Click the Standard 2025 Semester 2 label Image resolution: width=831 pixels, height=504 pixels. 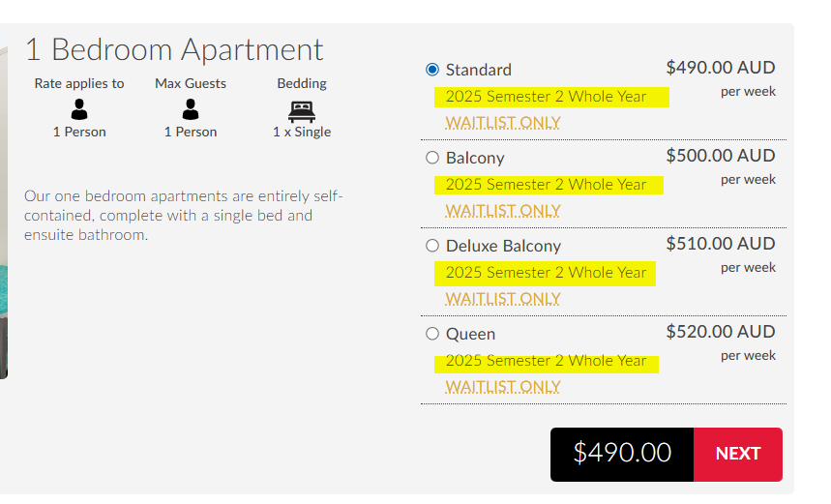pyautogui.click(x=546, y=97)
